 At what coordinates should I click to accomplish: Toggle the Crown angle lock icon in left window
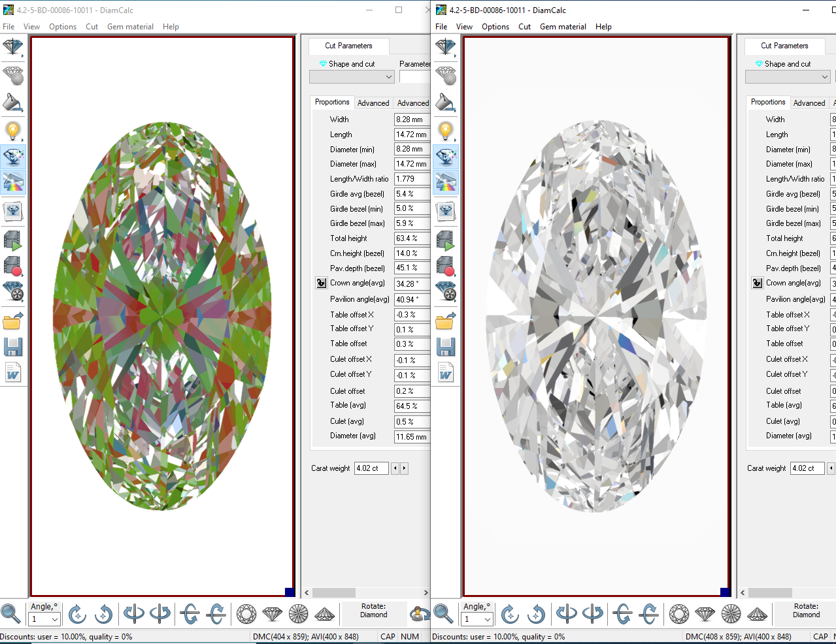pos(321,283)
